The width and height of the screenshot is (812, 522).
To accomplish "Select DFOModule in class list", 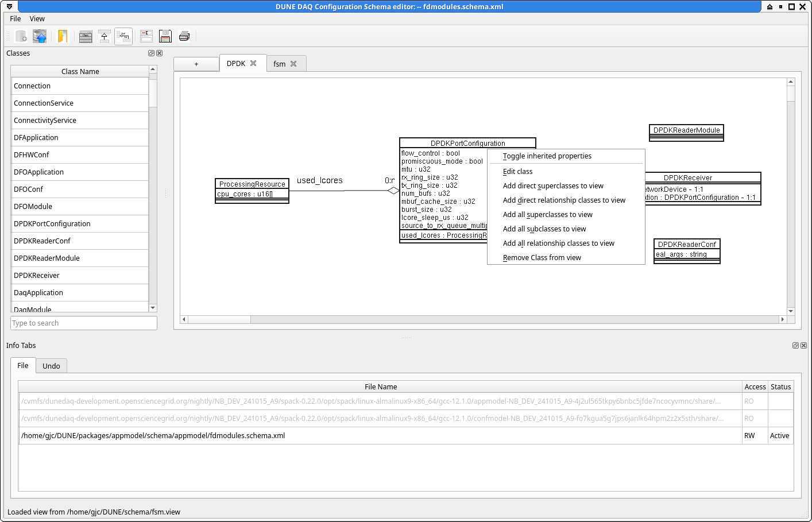I will click(x=80, y=207).
